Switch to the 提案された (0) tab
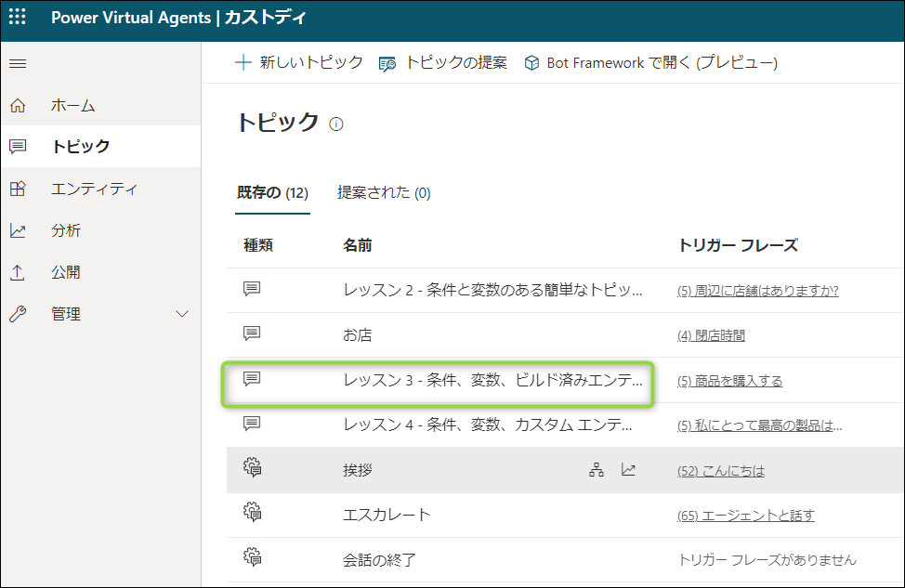Image resolution: width=905 pixels, height=588 pixels. 384,192
